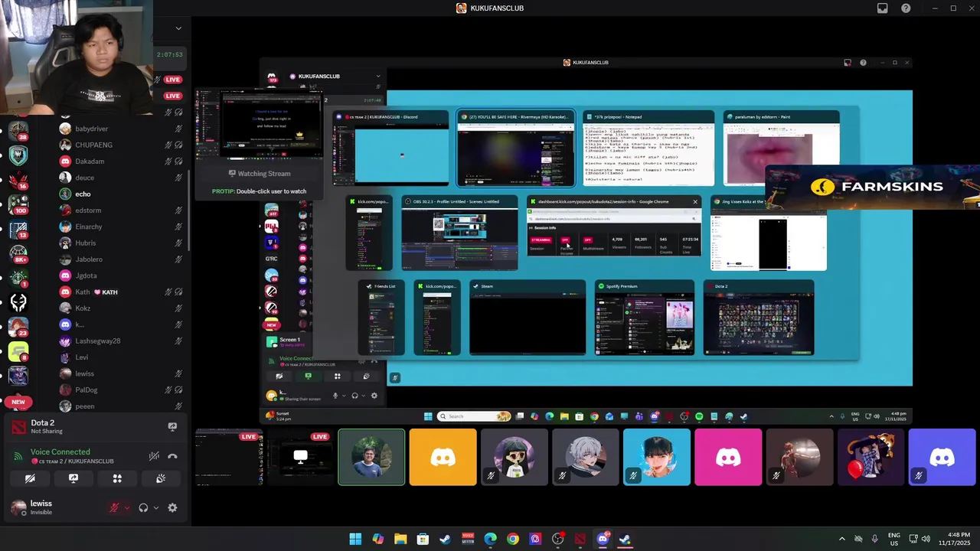Select the pink Discord avatar participant tile
This screenshot has width=980, height=551.
click(728, 457)
